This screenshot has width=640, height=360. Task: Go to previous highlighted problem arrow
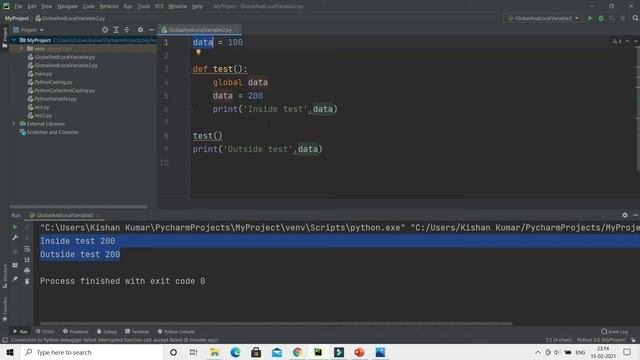pyautogui.click(x=627, y=41)
